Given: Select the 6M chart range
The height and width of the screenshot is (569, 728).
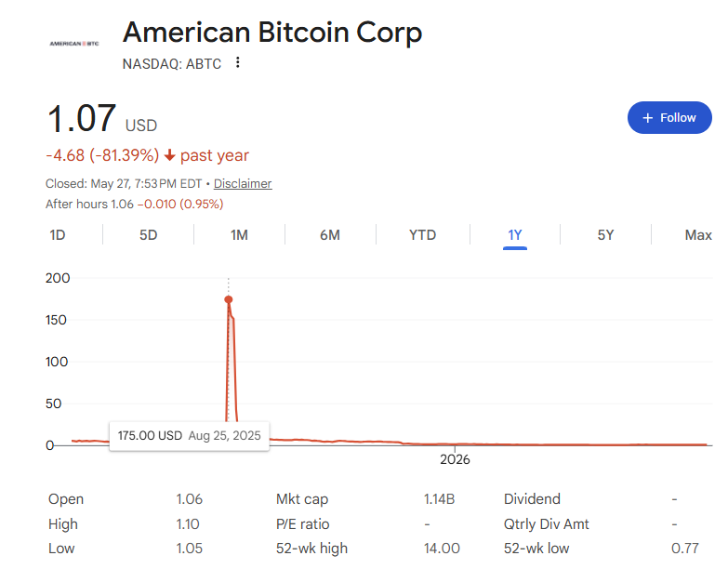Looking at the screenshot, I should (x=330, y=235).
